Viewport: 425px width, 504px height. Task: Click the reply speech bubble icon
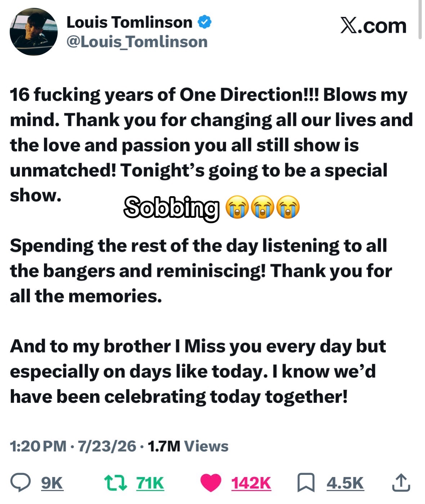(x=21, y=483)
